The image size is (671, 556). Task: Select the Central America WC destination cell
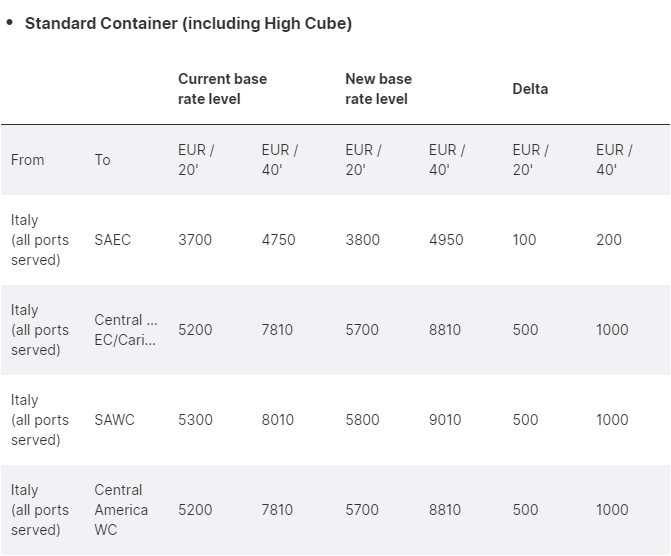click(121, 510)
